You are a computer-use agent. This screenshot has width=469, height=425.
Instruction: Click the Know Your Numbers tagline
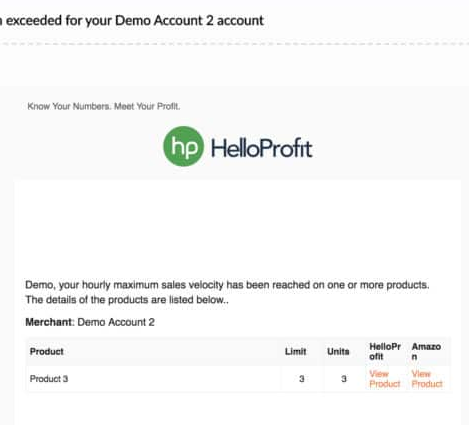104,106
